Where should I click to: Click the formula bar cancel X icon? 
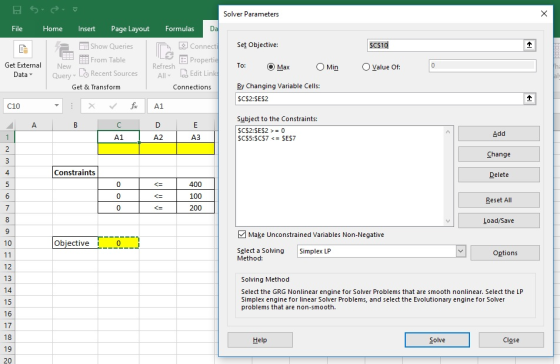(x=91, y=106)
